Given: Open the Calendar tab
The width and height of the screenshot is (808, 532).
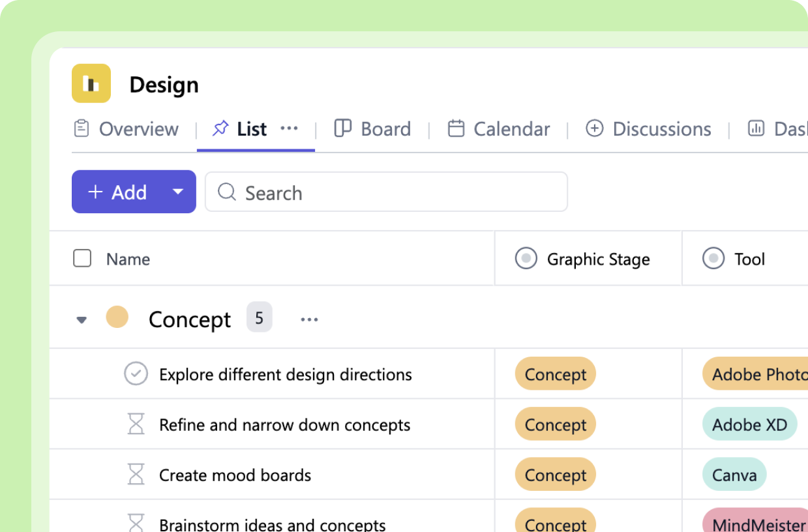Looking at the screenshot, I should click(x=499, y=128).
